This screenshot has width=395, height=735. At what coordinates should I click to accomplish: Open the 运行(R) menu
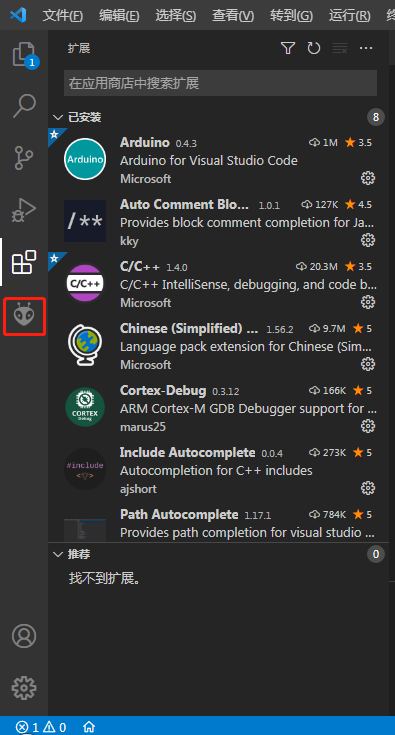pos(350,15)
